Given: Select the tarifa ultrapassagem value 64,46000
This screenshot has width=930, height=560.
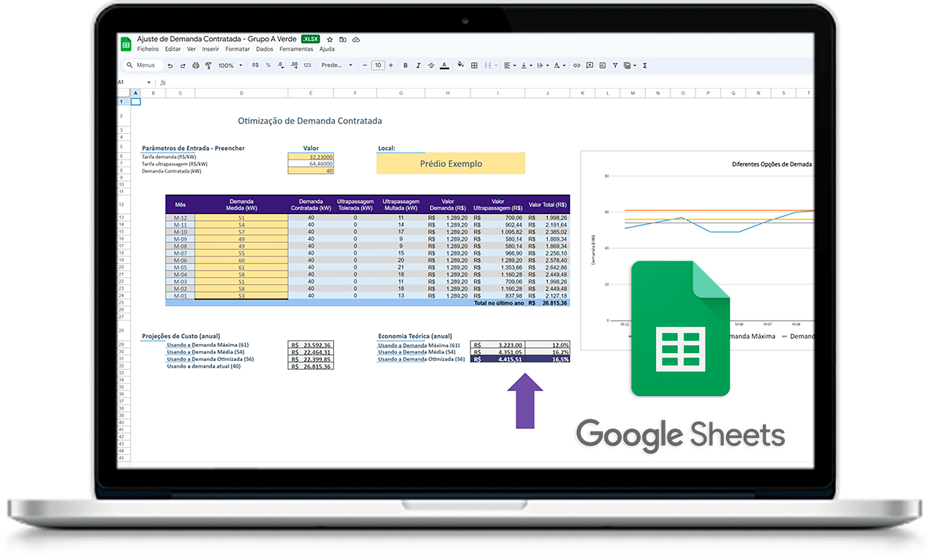Looking at the screenshot, I should coord(311,164).
